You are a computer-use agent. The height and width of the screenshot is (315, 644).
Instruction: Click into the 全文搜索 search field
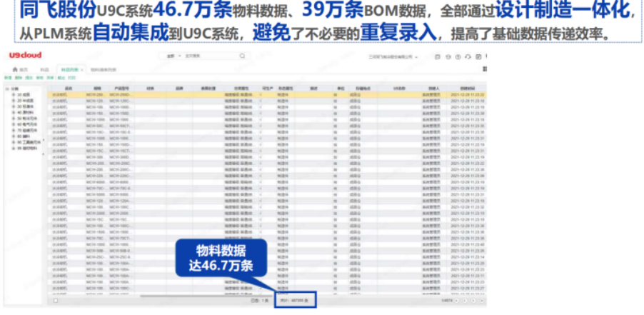(x=209, y=56)
